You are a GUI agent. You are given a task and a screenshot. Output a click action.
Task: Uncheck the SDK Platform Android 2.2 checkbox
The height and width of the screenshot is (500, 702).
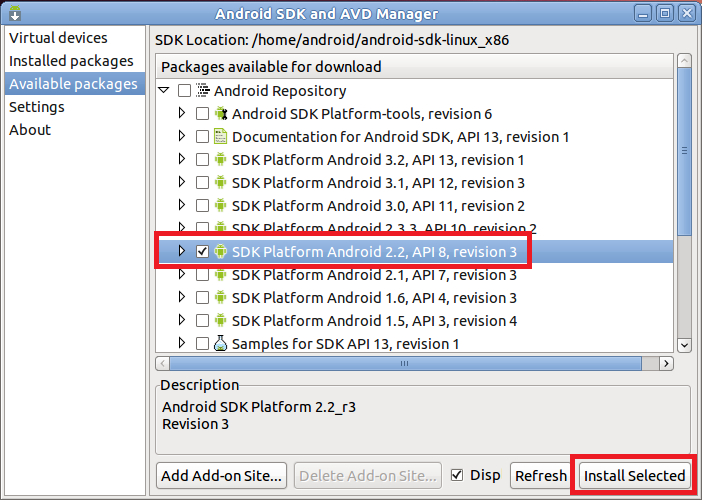(202, 251)
